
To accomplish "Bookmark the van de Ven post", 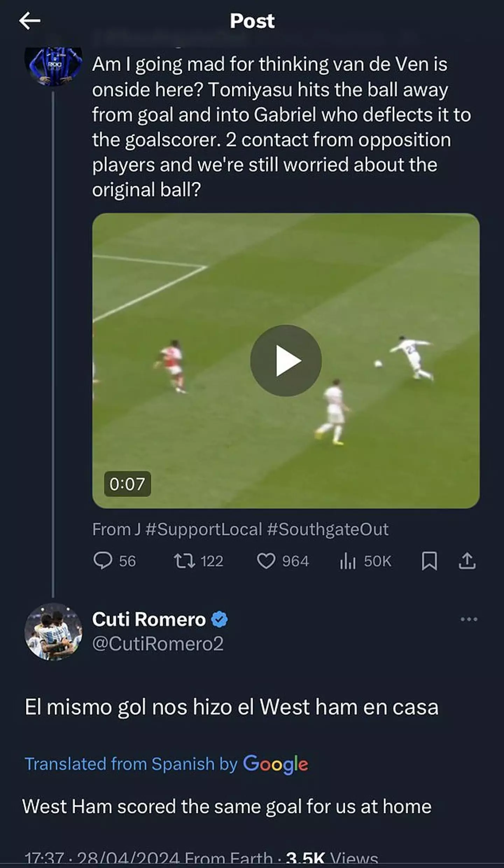I will click(429, 561).
